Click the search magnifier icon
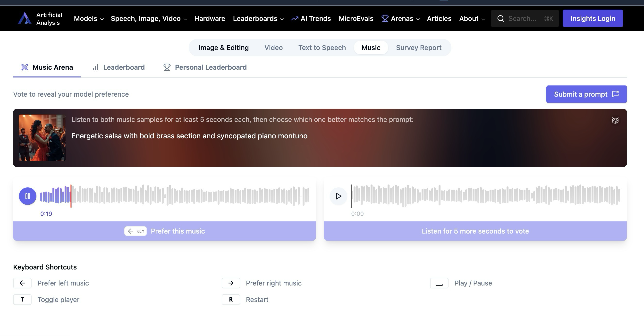The height and width of the screenshot is (336, 644). coord(500,18)
